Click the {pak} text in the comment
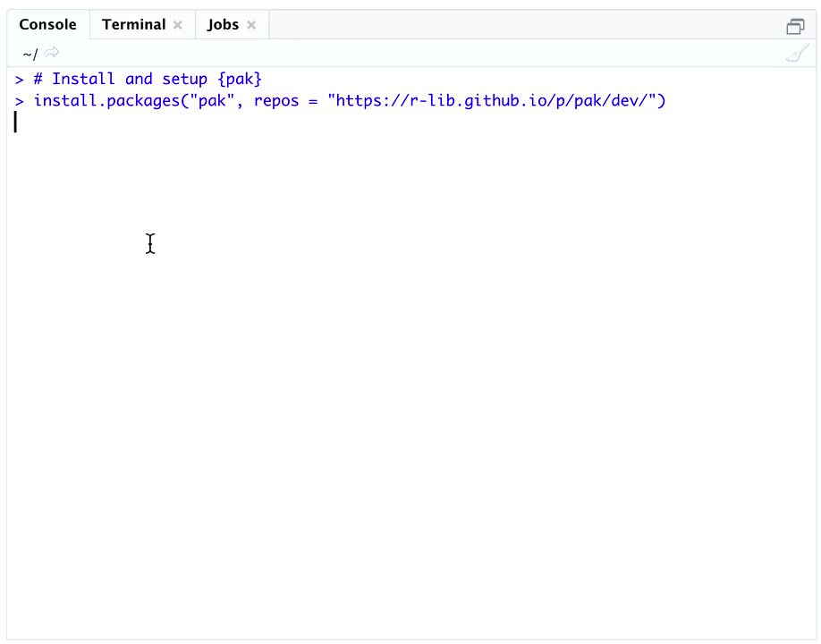 click(x=240, y=79)
